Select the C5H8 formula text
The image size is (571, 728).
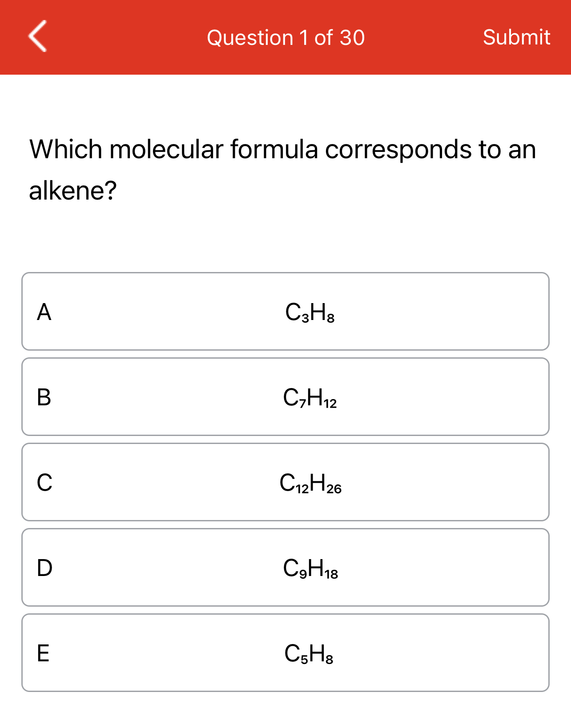pyautogui.click(x=310, y=655)
